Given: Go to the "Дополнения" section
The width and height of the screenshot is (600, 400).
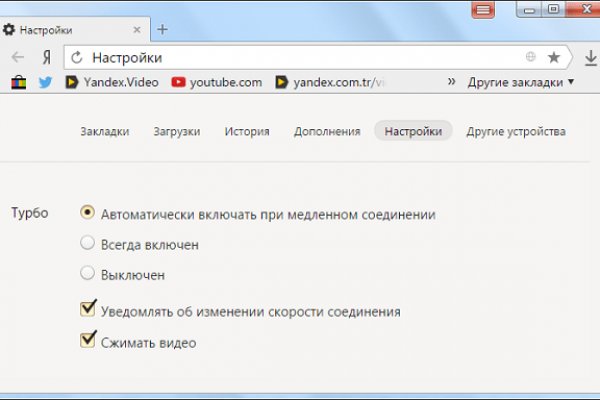Looking at the screenshot, I should [x=327, y=131].
